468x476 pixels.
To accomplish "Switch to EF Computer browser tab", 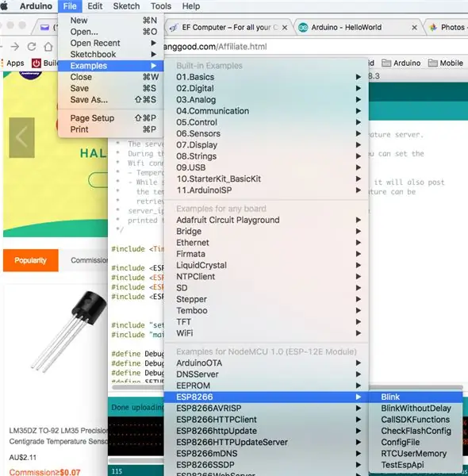I will (229, 27).
